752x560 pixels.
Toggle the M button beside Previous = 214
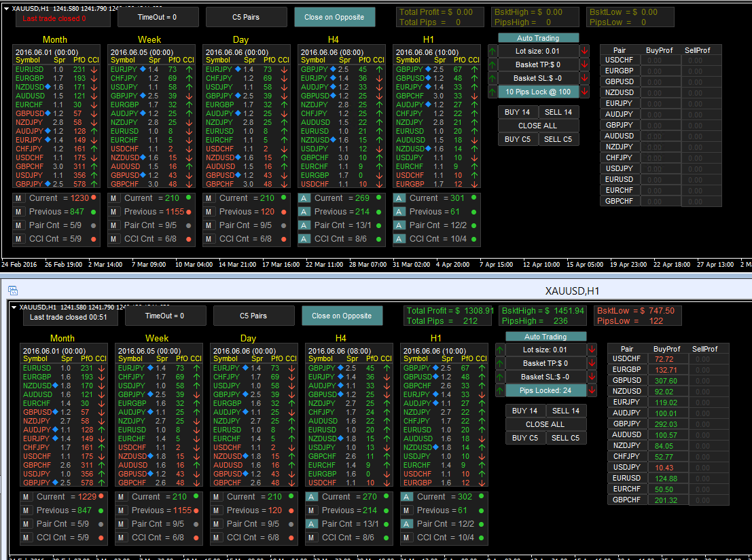pyautogui.click(x=312, y=510)
